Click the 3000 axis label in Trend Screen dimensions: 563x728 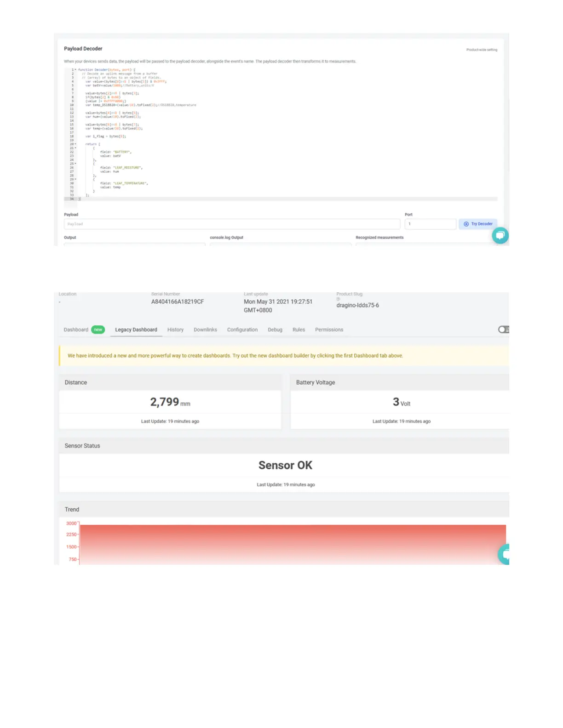71,523
